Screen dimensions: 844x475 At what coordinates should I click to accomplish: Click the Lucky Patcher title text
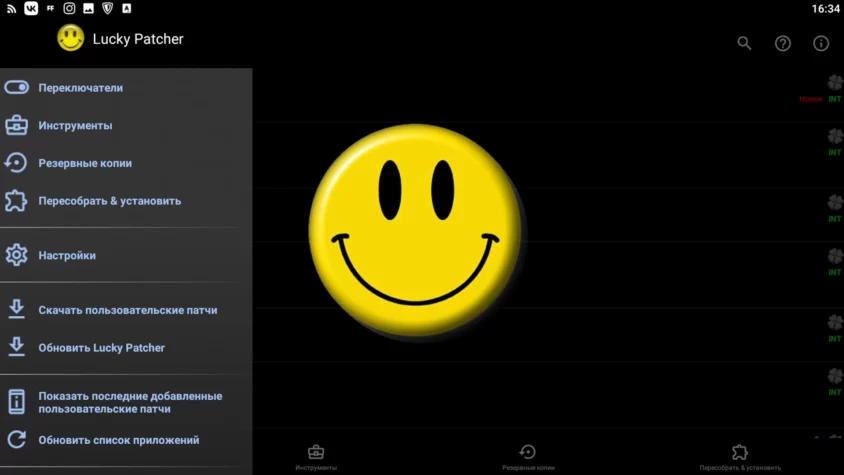click(138, 39)
